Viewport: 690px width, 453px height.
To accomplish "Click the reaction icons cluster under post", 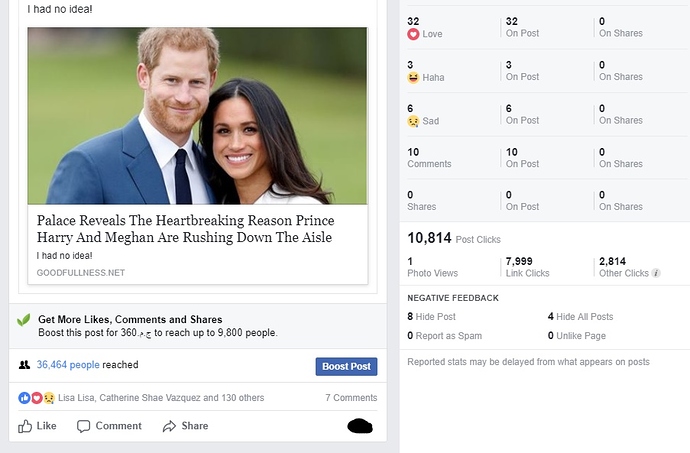I will tap(37, 398).
